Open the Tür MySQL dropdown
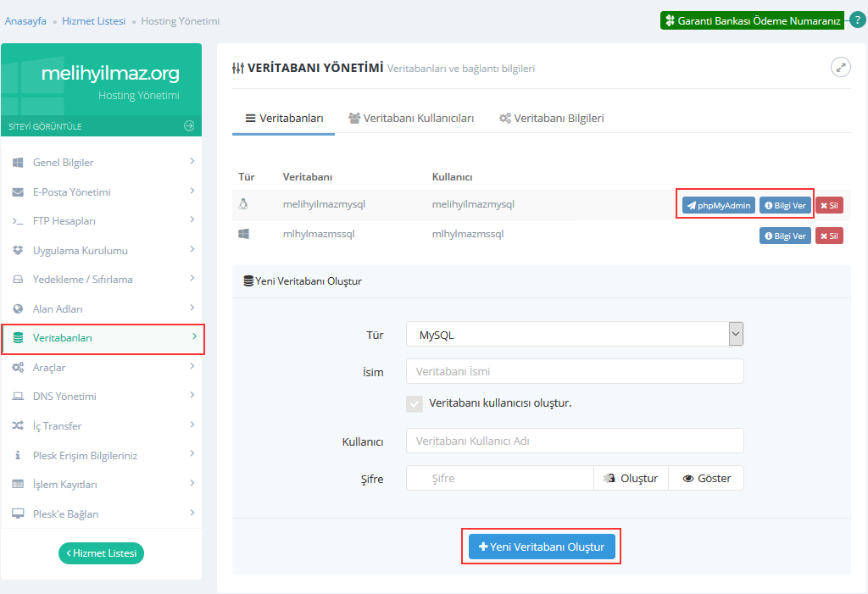The image size is (868, 594). click(575, 335)
